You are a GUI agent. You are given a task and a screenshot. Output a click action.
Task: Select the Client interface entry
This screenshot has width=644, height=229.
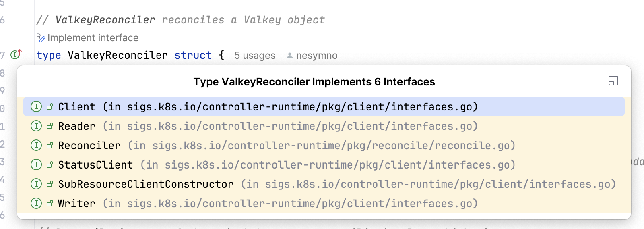pos(324,107)
